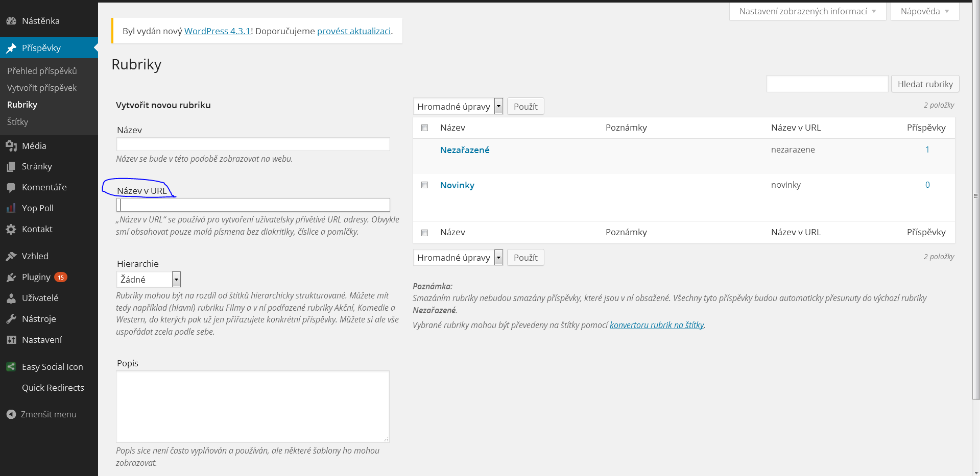This screenshot has width=980, height=476.
Task: Toggle select-all checkbox in table footer
Action: click(x=424, y=233)
